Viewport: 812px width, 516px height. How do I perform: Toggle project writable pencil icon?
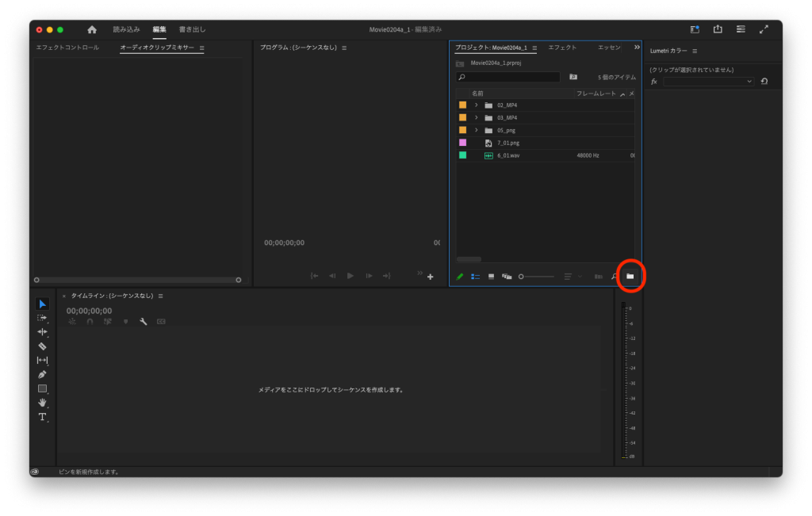(460, 277)
